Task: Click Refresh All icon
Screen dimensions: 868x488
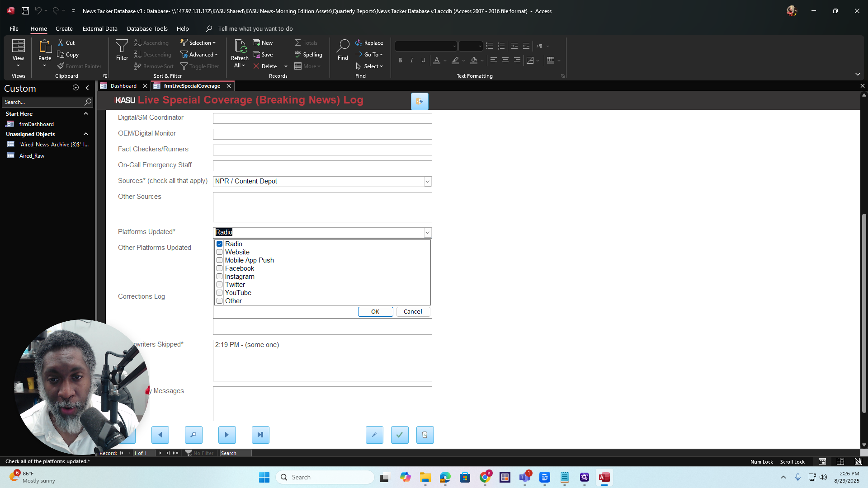Action: click(240, 46)
